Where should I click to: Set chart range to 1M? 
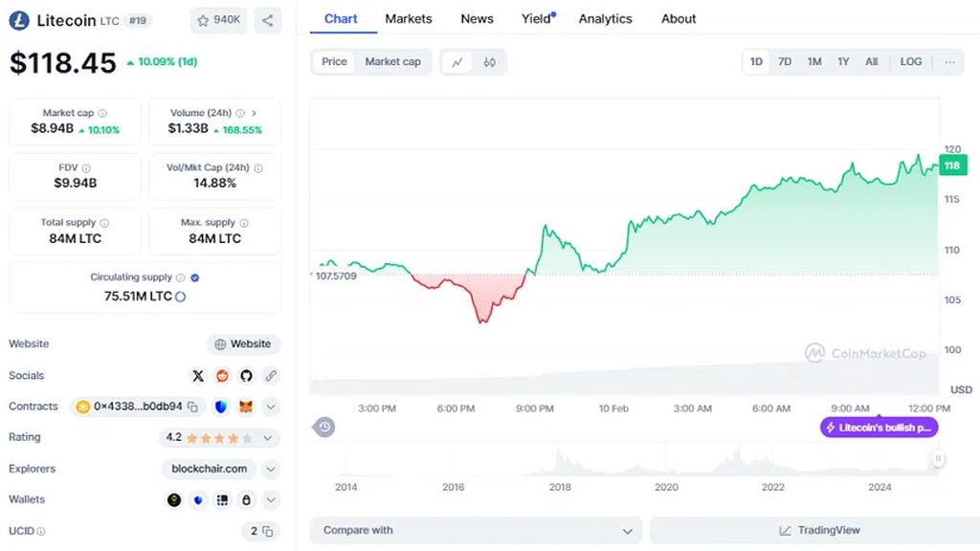click(814, 62)
